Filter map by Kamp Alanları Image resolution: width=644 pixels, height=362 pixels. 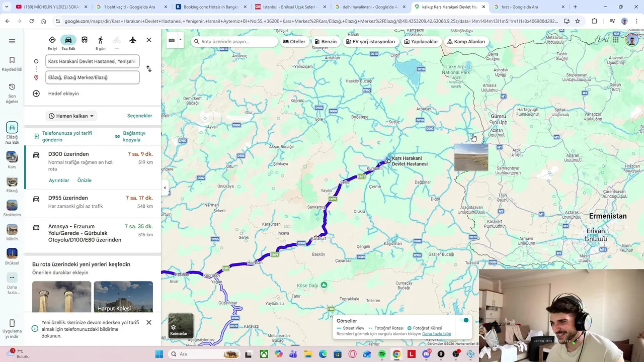point(466,42)
